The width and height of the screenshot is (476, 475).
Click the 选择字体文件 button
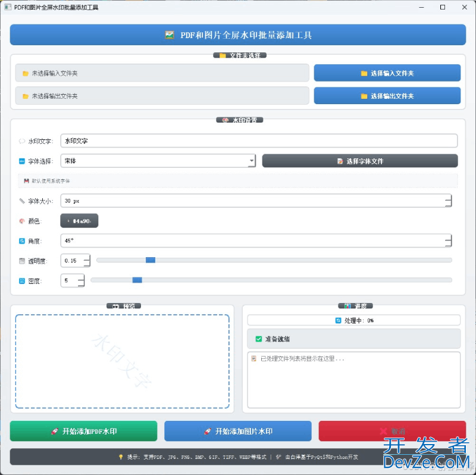(359, 161)
